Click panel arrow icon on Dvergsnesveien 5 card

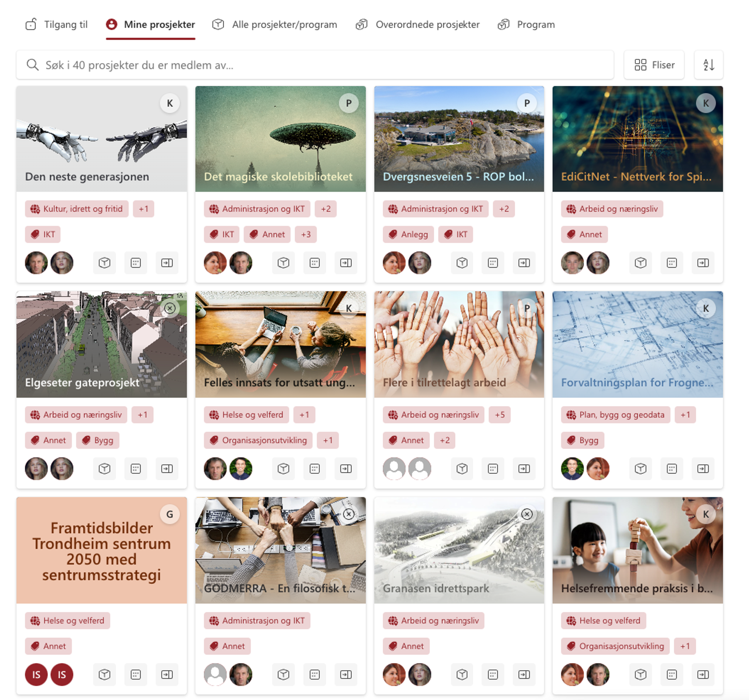point(524,263)
